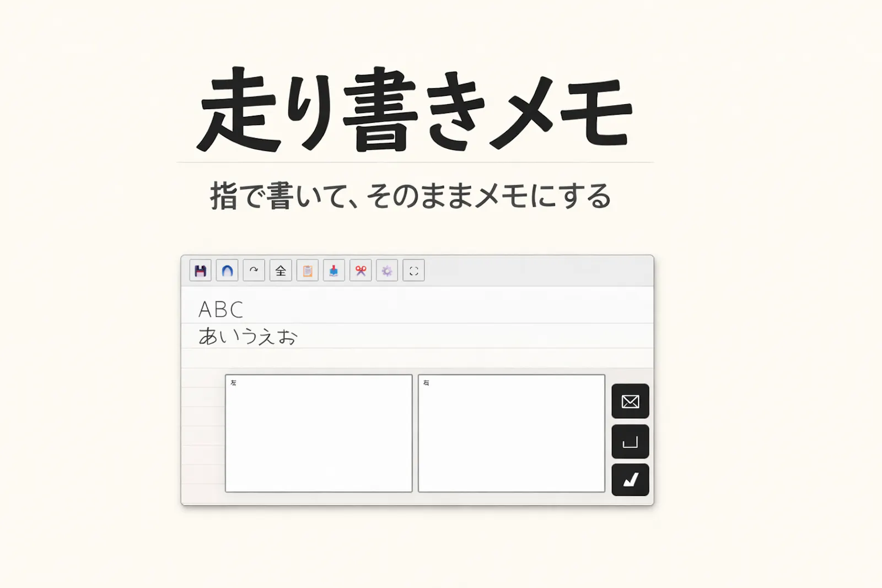Click the clipboard paste icon

pos(307,271)
